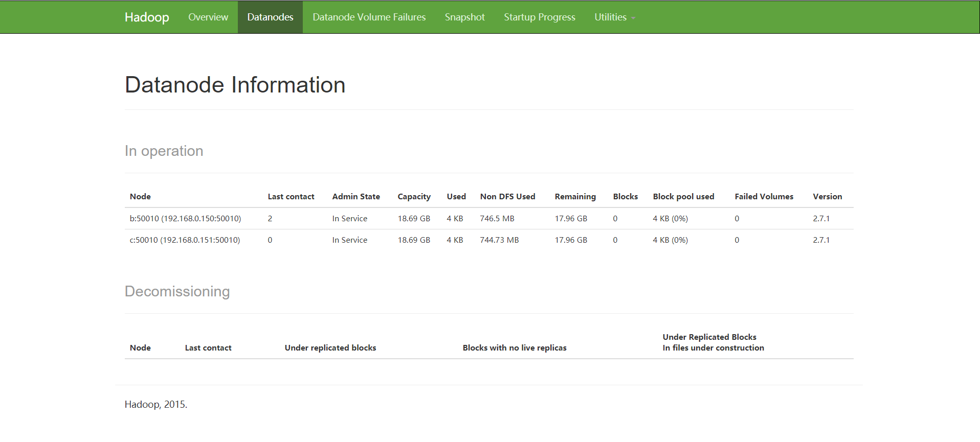Click the Non DFS Used column header

point(507,196)
